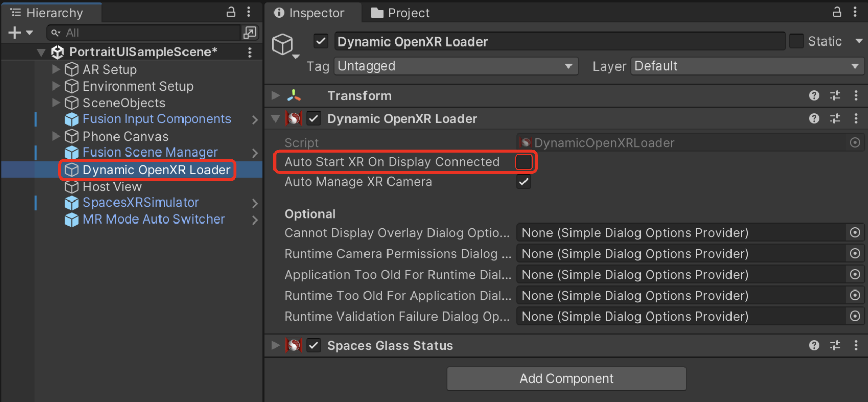Select Host View game object

[112, 187]
